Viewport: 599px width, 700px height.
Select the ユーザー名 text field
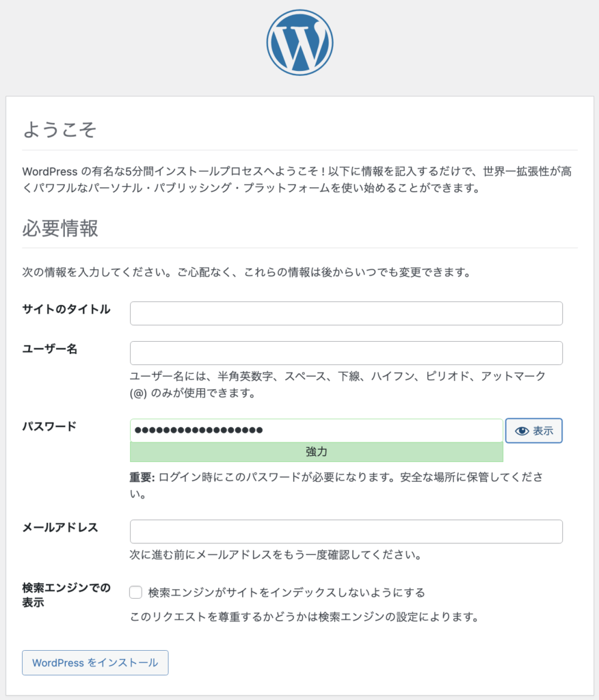(x=346, y=353)
